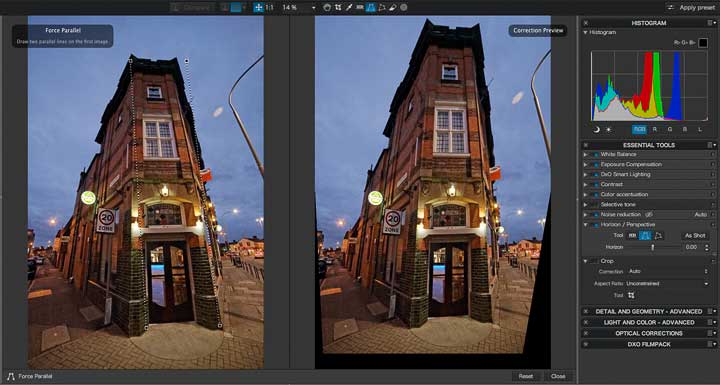Open the ESSENTIAL TOOLS palette menu
Viewport: 720px width, 385px height.
tap(712, 145)
